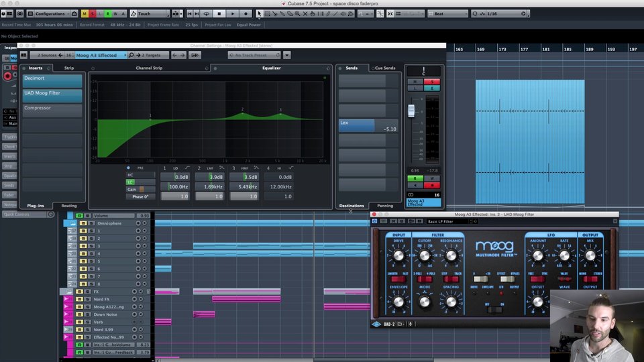Image resolution: width=644 pixels, height=362 pixels.
Task: Choose the Draw pencil tool
Action: (x=328, y=13)
